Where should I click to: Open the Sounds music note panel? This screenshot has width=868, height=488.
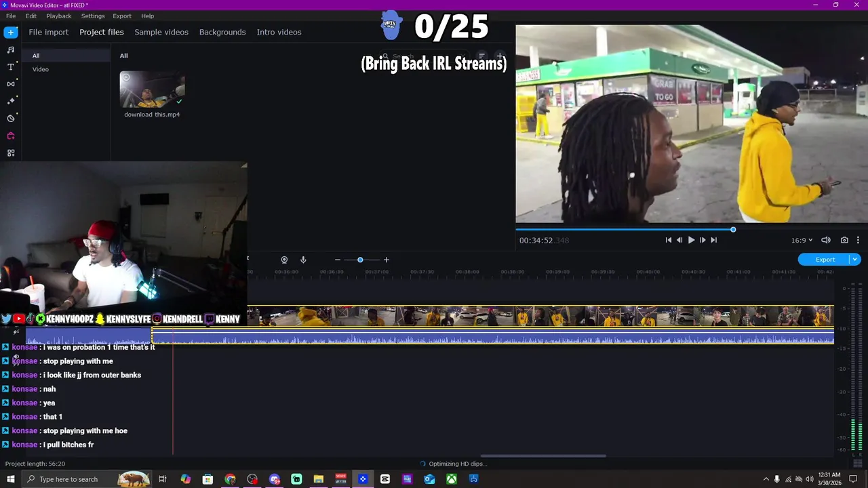tap(10, 49)
